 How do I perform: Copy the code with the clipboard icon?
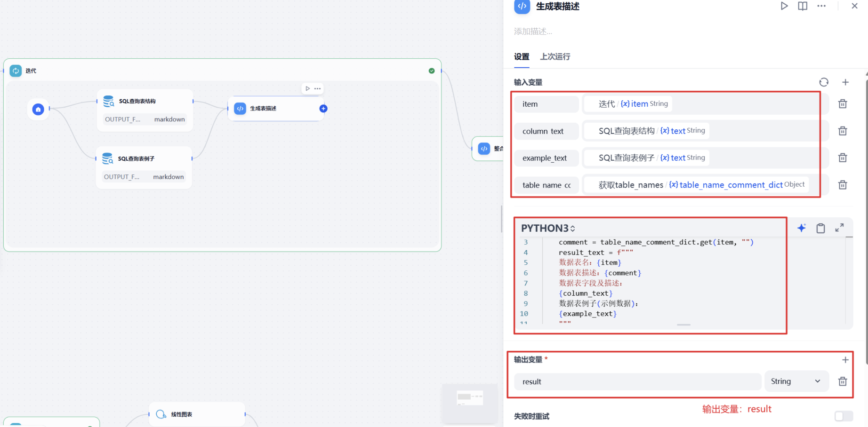click(x=820, y=228)
